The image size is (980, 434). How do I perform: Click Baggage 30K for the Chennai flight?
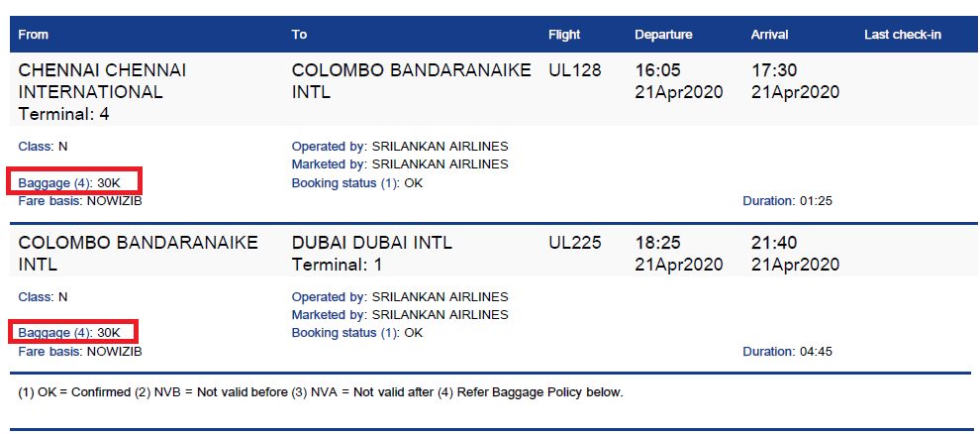point(75,182)
